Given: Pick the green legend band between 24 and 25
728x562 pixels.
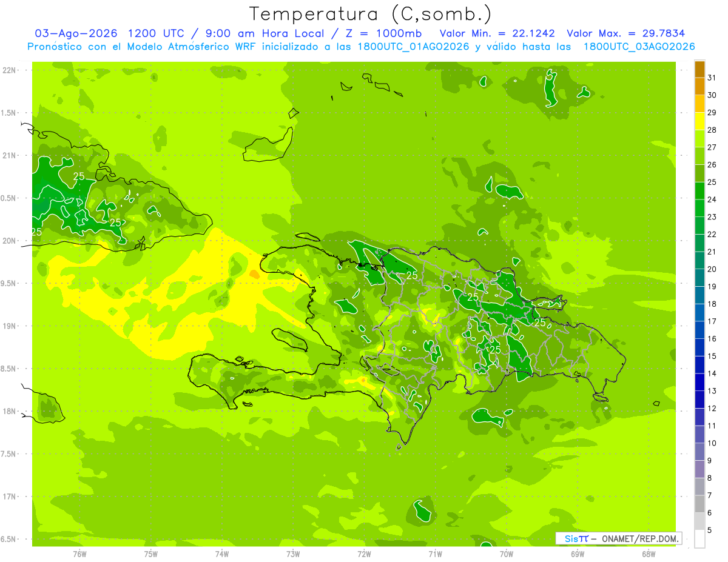Looking at the screenshot, I should pyautogui.click(x=699, y=191).
